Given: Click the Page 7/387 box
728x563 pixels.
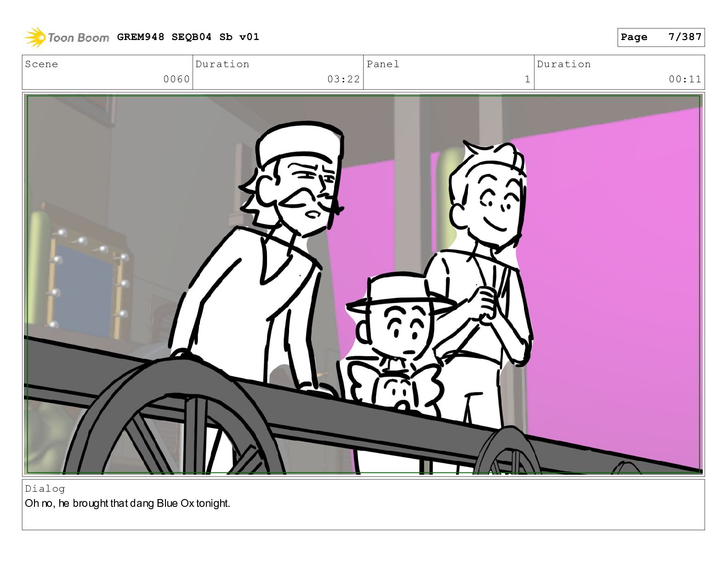Looking at the screenshot, I should pos(660,37).
